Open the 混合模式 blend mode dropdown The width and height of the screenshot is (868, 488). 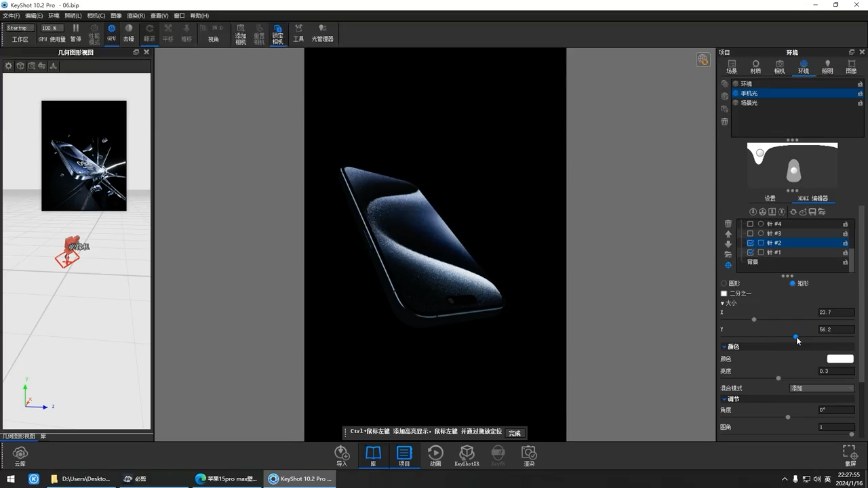(x=821, y=388)
